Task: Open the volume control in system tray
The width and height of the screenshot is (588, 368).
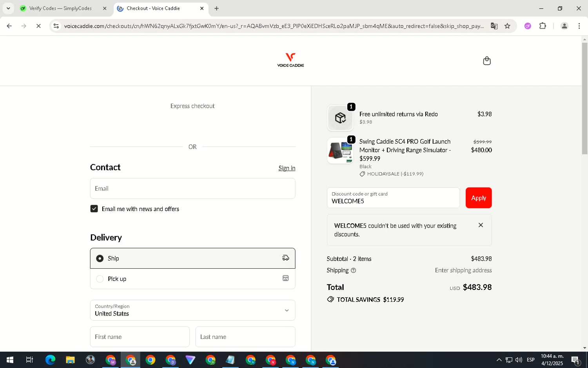Action: 519,360
